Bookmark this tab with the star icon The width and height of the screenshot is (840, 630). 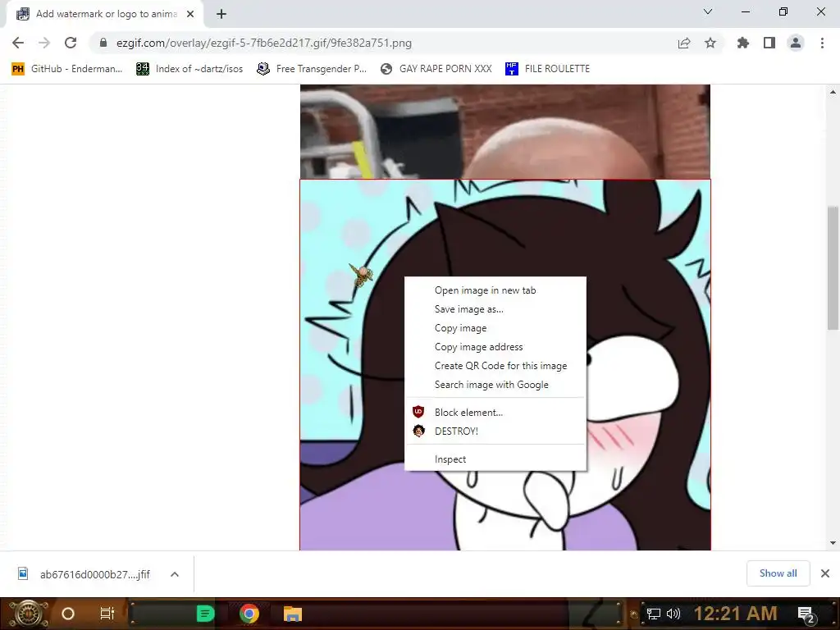point(710,43)
